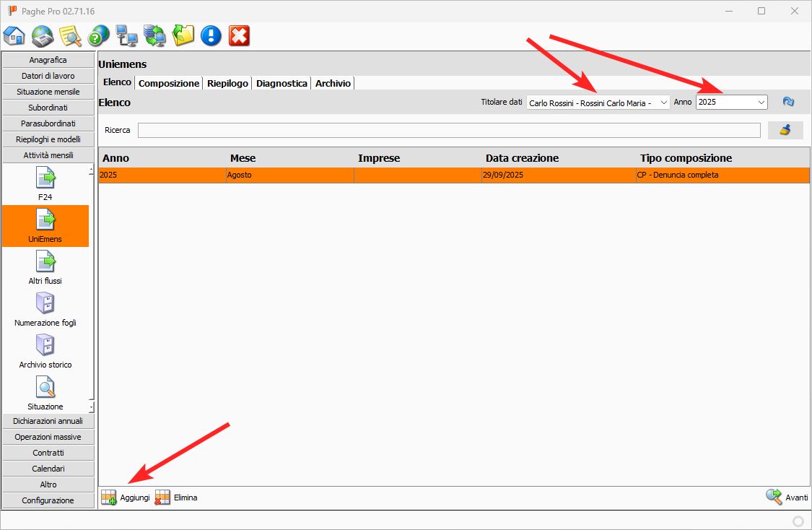The width and height of the screenshot is (812, 530).
Task: Click the Aggiungi button
Action: [x=126, y=498]
